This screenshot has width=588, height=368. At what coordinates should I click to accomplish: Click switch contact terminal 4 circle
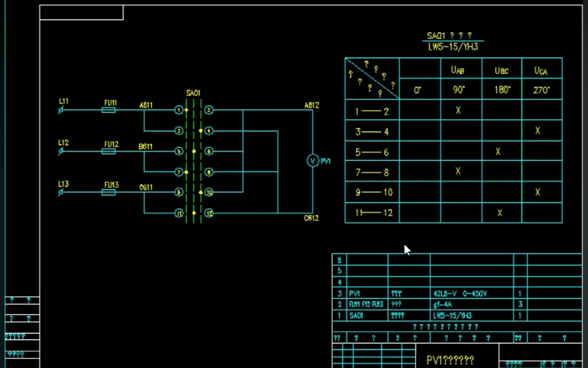[x=209, y=131]
